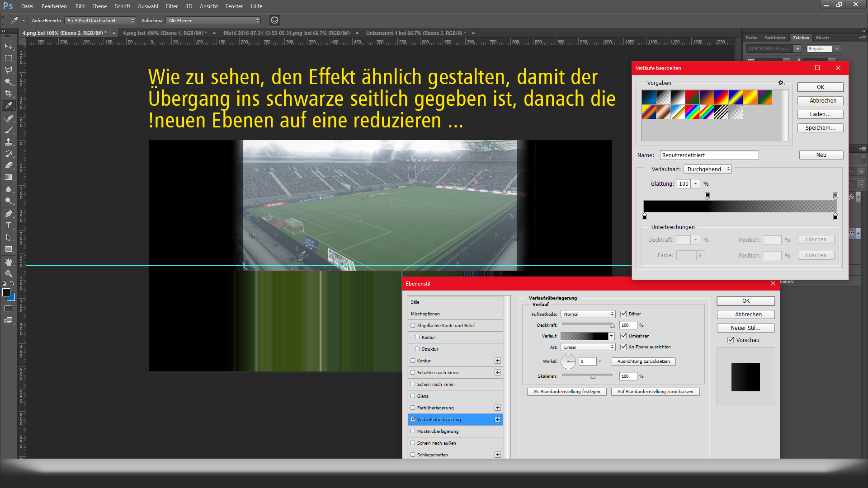The height and width of the screenshot is (488, 868).
Task: Select the left black color stop
Action: click(x=645, y=217)
